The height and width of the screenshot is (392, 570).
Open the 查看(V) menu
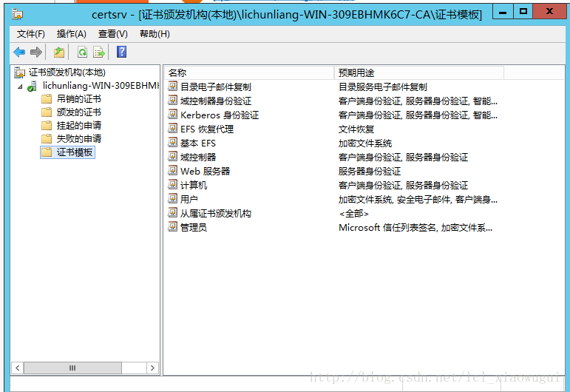pyautogui.click(x=112, y=34)
